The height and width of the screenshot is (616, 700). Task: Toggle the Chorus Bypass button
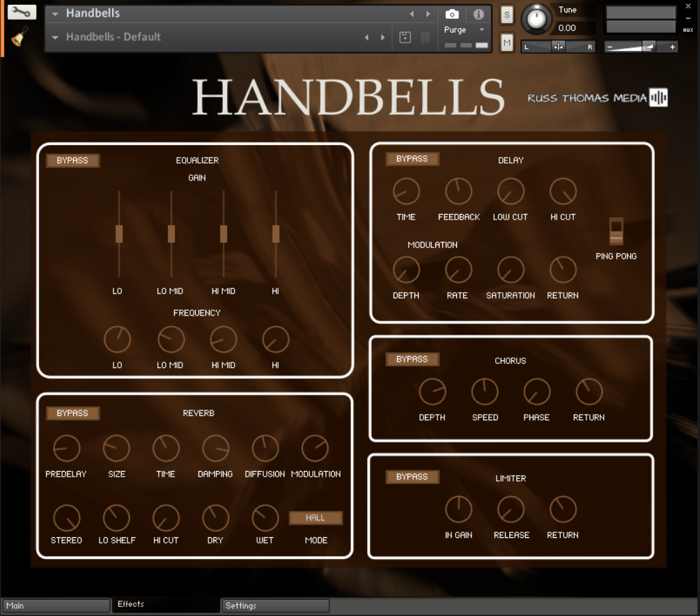(x=412, y=359)
